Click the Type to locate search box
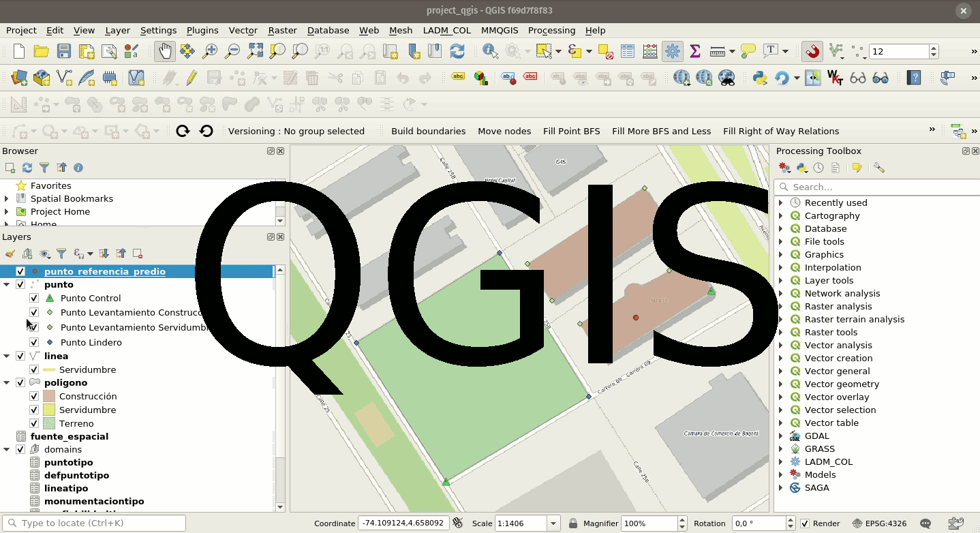Screen dimensions: 980x533 point(94,523)
